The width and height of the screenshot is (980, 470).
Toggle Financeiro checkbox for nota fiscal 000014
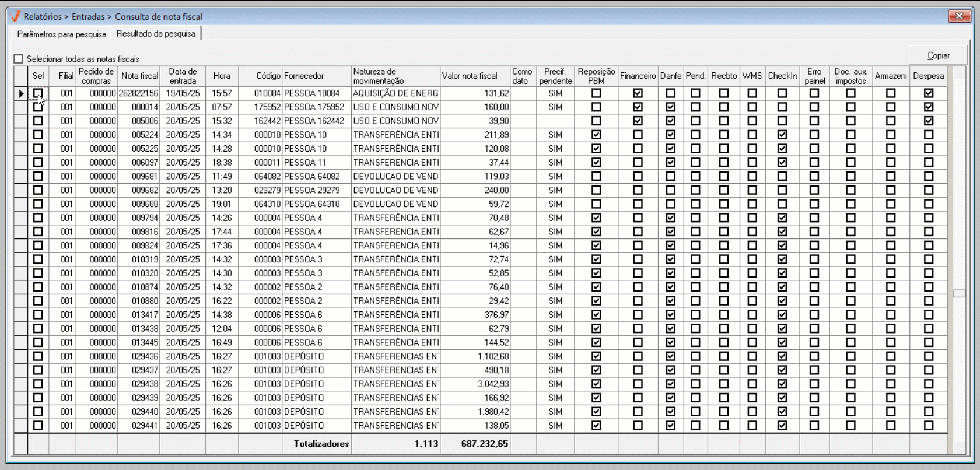pos(638,107)
